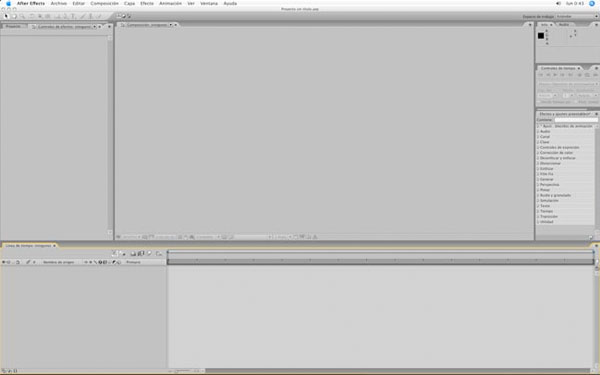
Task: Select the Eraser tool
Action: point(99,16)
